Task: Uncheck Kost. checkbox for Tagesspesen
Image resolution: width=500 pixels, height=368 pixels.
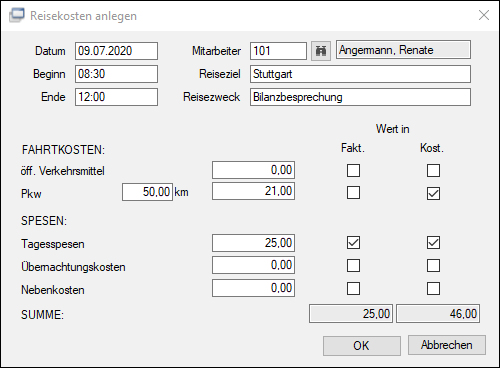Action: 433,243
